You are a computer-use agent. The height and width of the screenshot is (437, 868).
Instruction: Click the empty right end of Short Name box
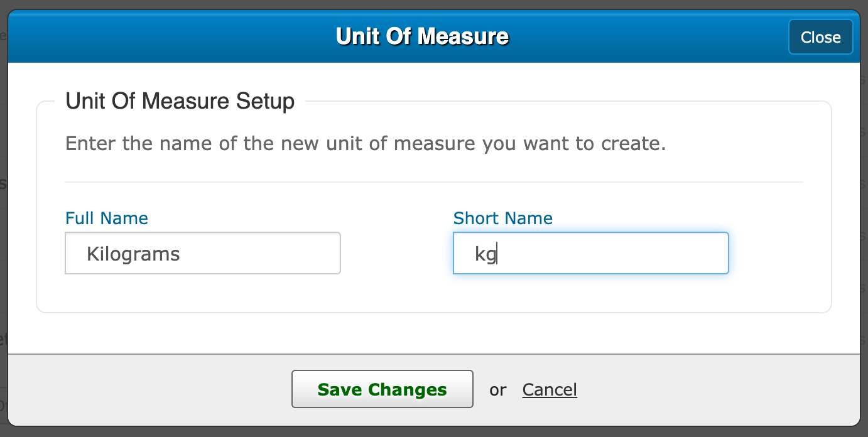[x=691, y=254]
